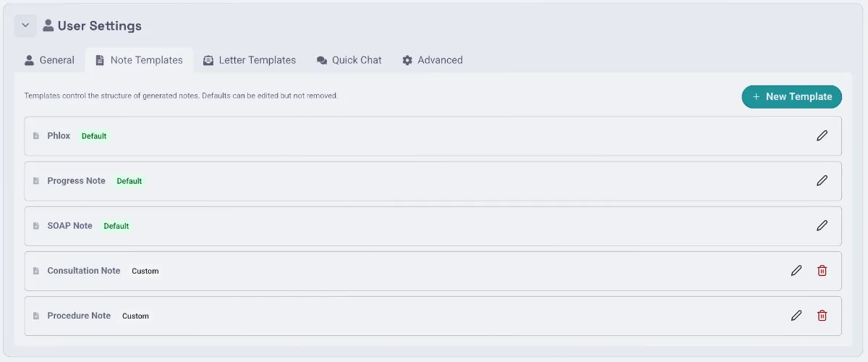This screenshot has width=868, height=362.
Task: Switch to Letter Templates tab
Action: pos(250,60)
